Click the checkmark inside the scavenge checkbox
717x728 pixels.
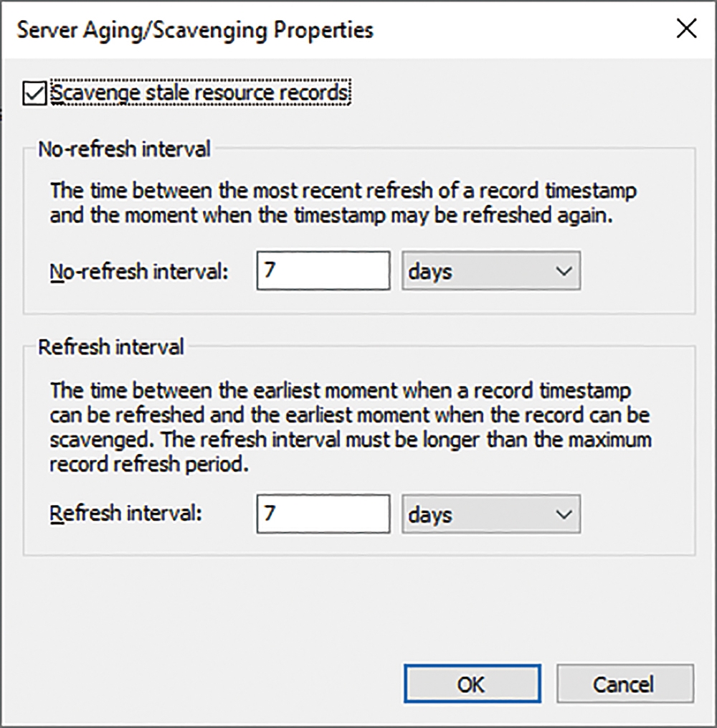(x=34, y=93)
